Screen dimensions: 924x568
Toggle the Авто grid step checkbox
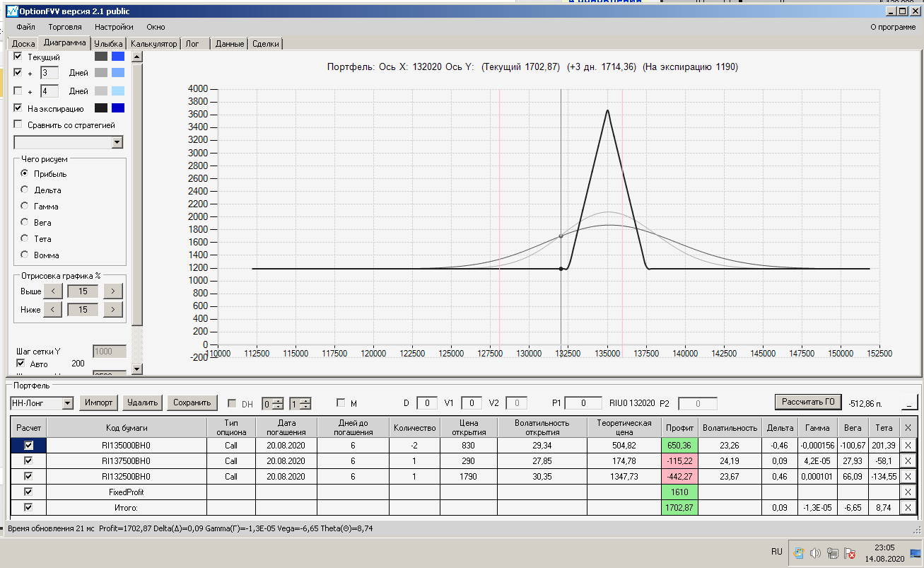point(21,364)
